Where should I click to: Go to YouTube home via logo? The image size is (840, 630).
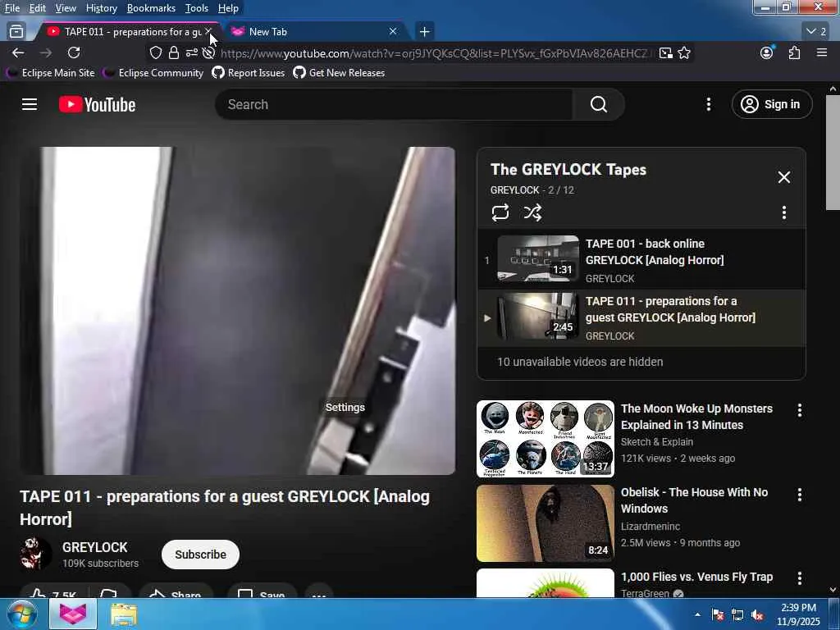[97, 104]
